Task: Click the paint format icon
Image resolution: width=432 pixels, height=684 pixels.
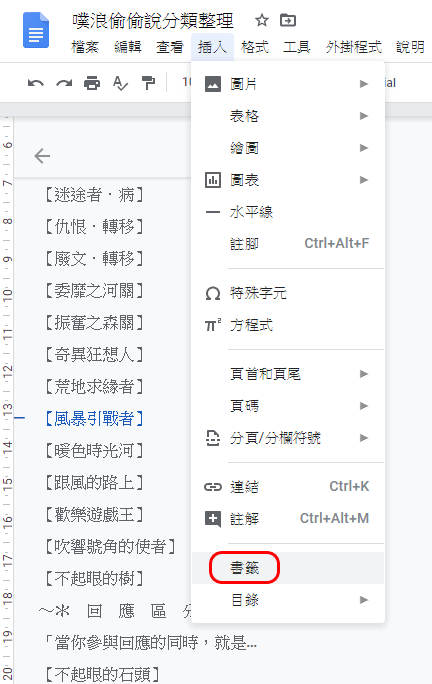Action: tap(148, 83)
